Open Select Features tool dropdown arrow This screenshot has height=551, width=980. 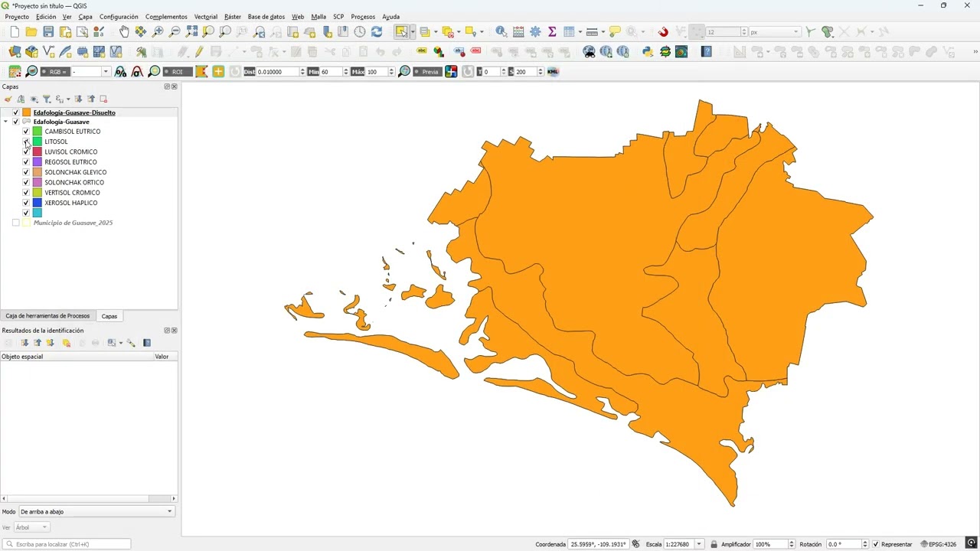[x=412, y=31]
